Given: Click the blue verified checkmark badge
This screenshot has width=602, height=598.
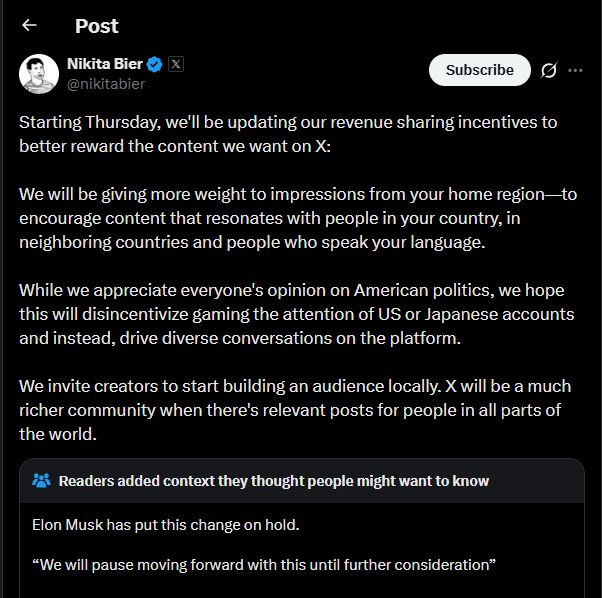Looking at the screenshot, I should 155,65.
